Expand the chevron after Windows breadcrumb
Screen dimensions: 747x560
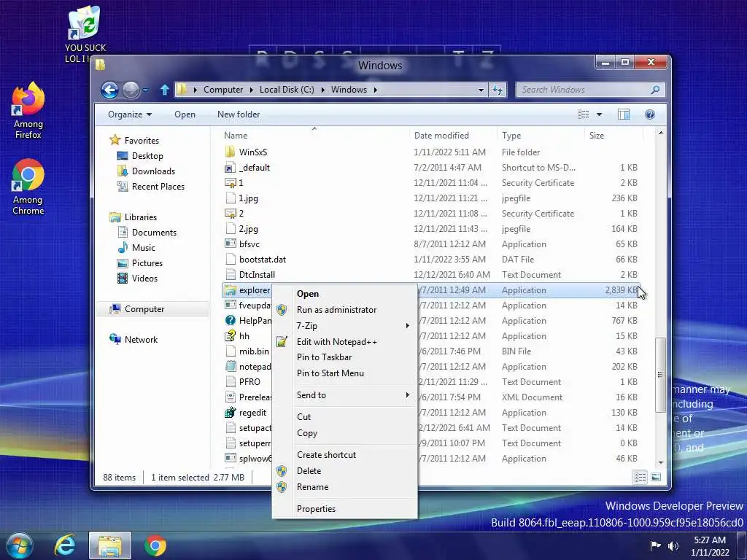tap(376, 90)
